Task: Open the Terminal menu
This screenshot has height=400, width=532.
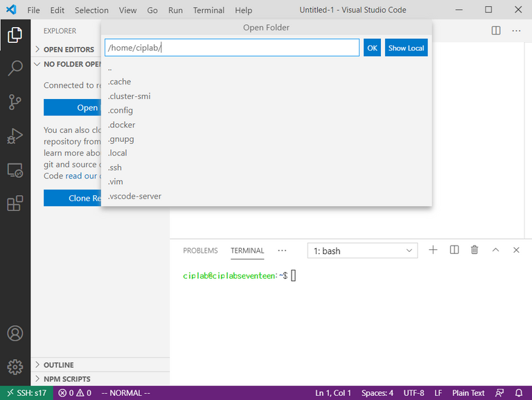Action: tap(209, 10)
